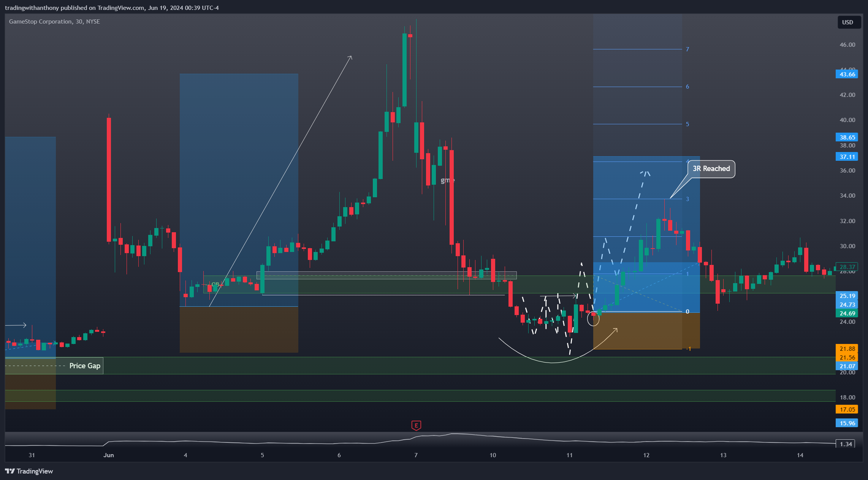Screen dimensions: 868x480
Task: Click the current price label 28.37
Action: point(847,267)
